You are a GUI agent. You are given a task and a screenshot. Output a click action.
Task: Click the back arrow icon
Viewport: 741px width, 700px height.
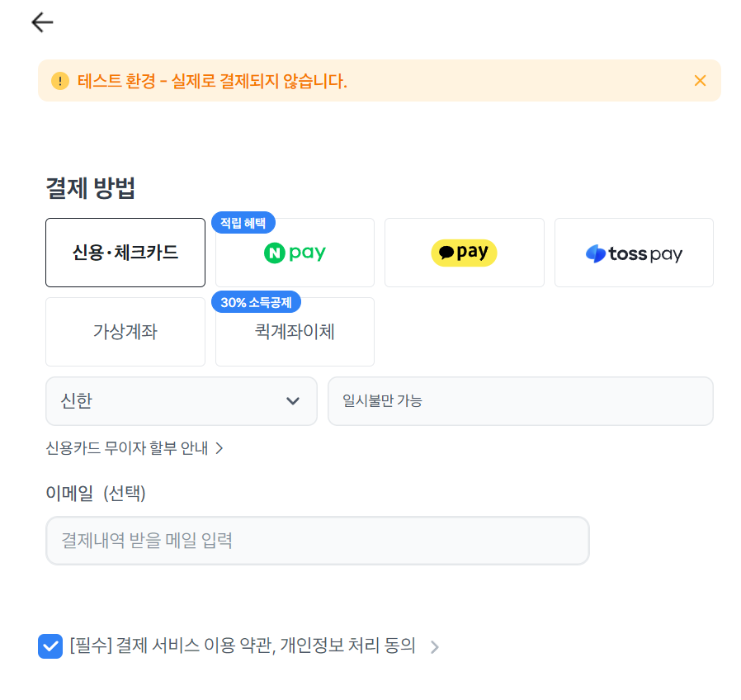click(x=42, y=22)
